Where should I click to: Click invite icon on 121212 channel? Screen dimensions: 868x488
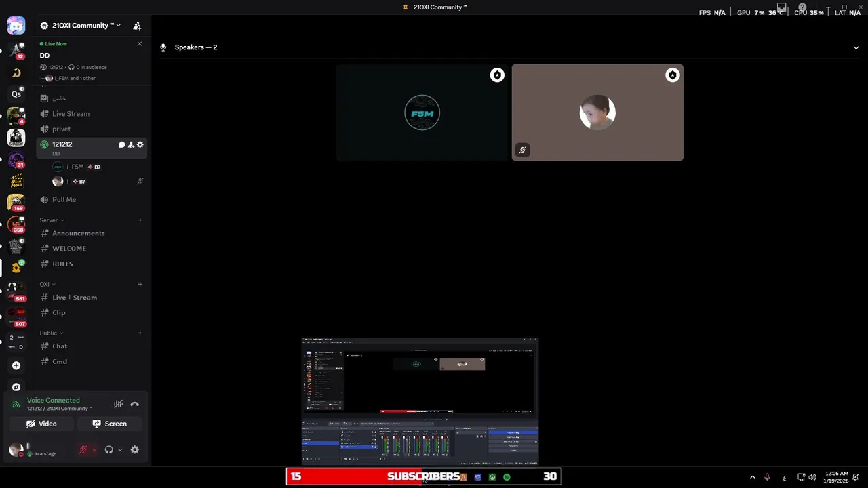tap(131, 144)
